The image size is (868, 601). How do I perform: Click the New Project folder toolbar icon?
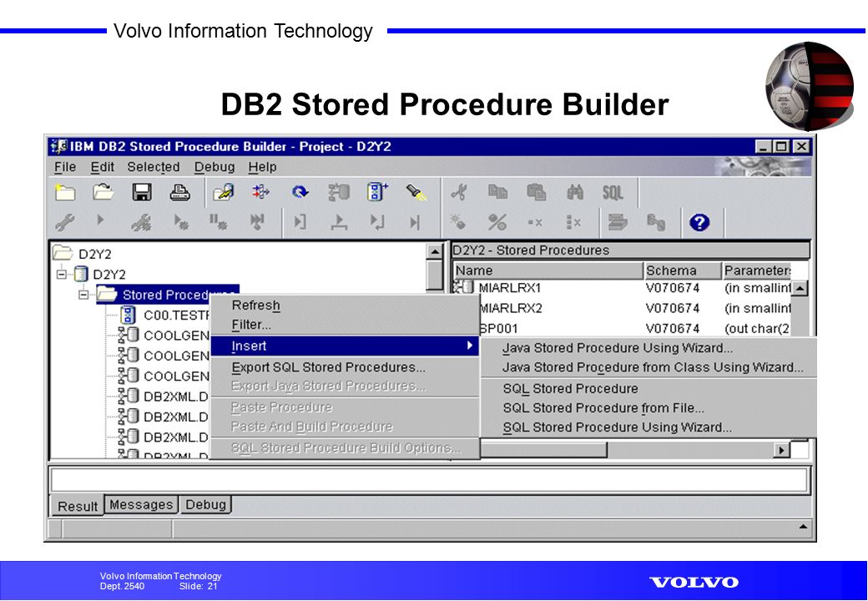click(x=65, y=193)
